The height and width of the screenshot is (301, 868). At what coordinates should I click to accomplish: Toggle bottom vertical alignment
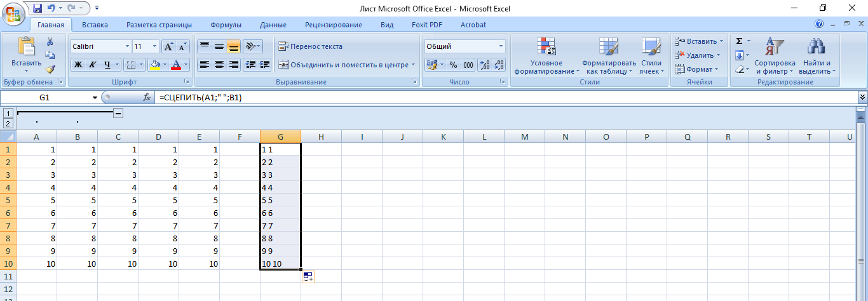coord(233,46)
